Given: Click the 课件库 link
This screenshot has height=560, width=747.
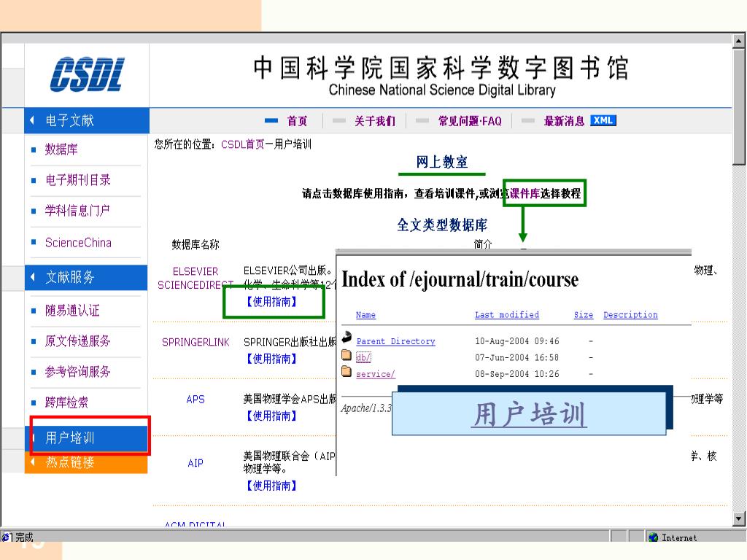Looking at the screenshot, I should 525,193.
